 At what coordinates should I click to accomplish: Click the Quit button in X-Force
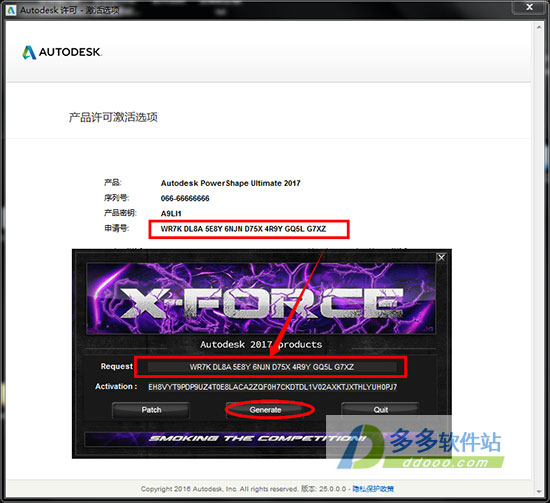[381, 410]
